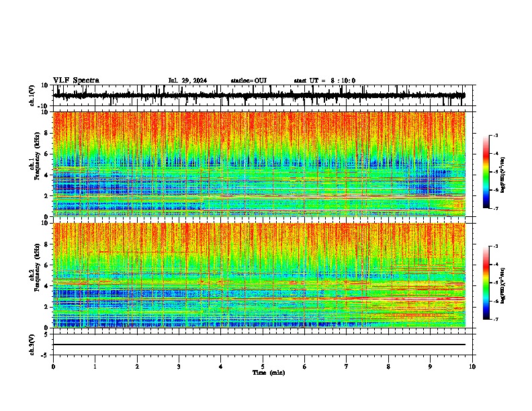
Task: Click time axis tick label '0'
Action: click(x=53, y=367)
